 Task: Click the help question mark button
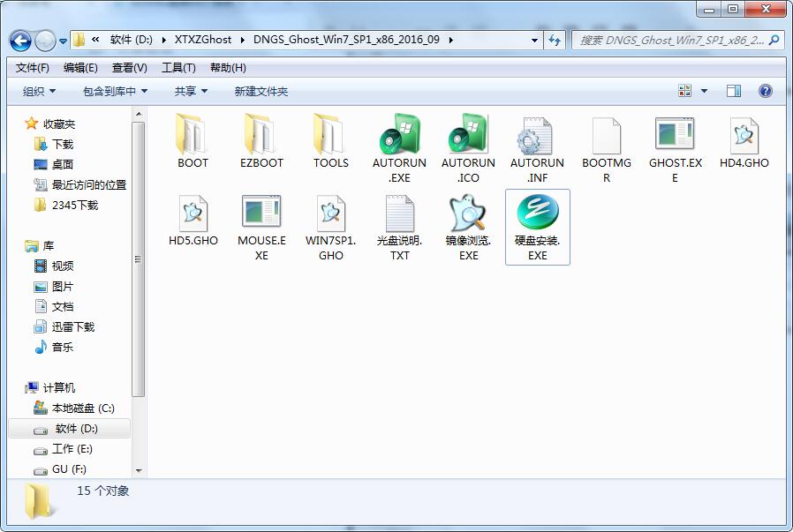[x=763, y=91]
